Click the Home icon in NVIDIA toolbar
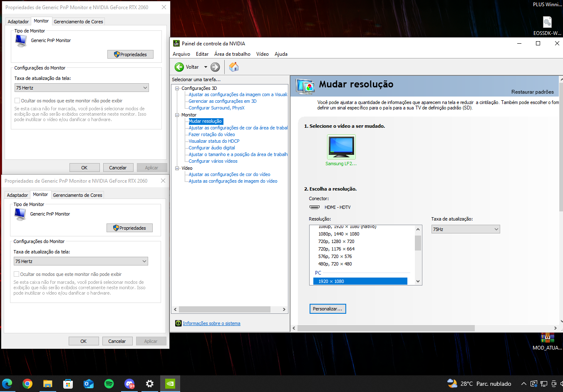 click(234, 67)
